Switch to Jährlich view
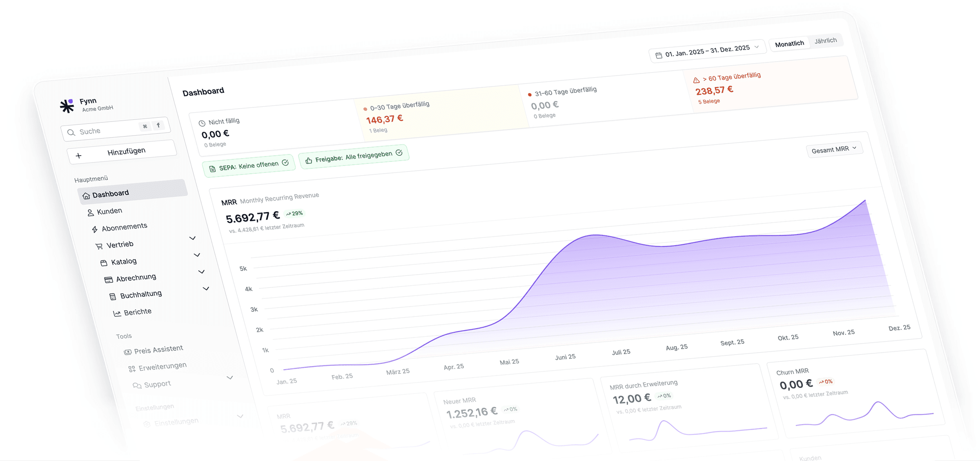This screenshot has width=980, height=461. pos(825,40)
